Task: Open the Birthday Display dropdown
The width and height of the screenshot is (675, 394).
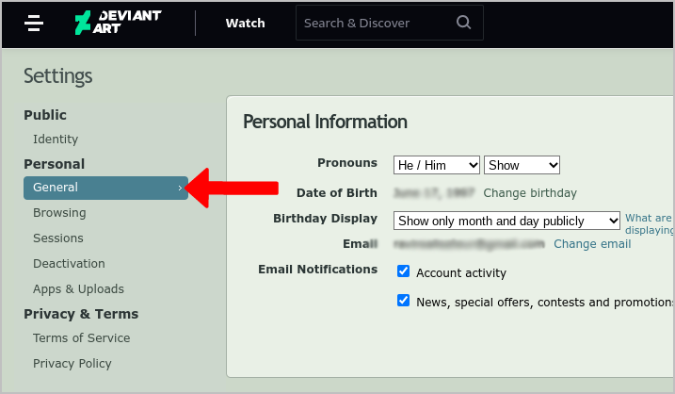Action: [x=507, y=220]
